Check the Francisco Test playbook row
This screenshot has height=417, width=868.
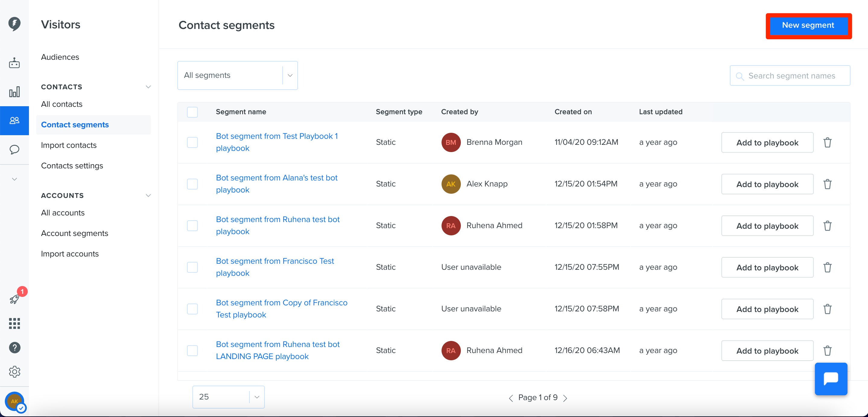coord(192,267)
